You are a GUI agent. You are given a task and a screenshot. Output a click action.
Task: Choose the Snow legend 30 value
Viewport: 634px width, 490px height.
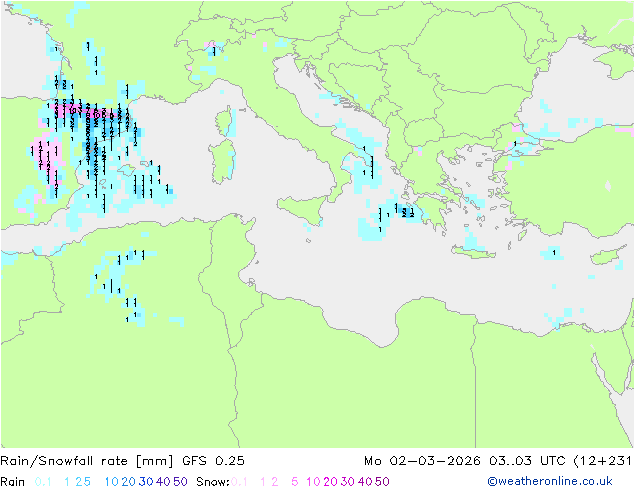pyautogui.click(x=348, y=482)
